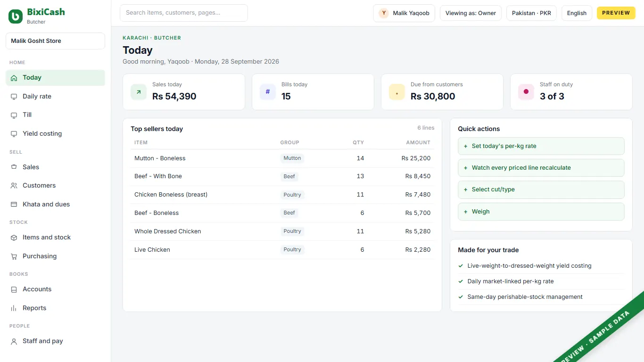Click the people icon beside Customers
This screenshot has width=644, height=362.
click(14, 186)
